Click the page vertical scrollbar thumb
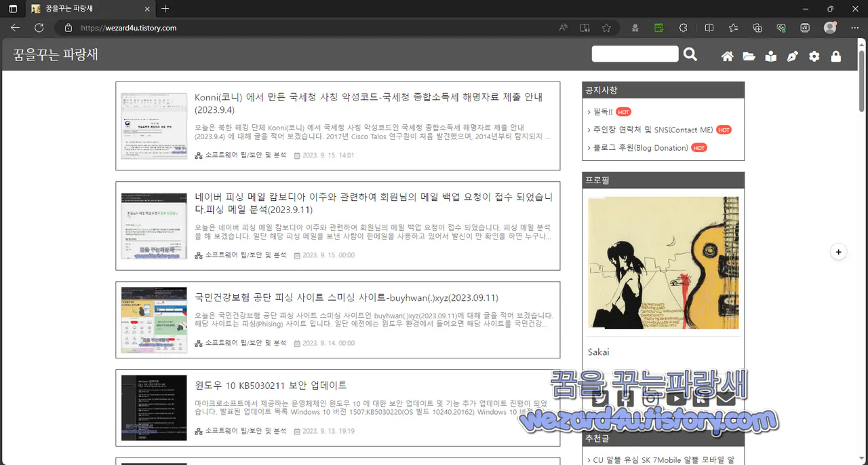The height and width of the screenshot is (465, 868). 862,80
